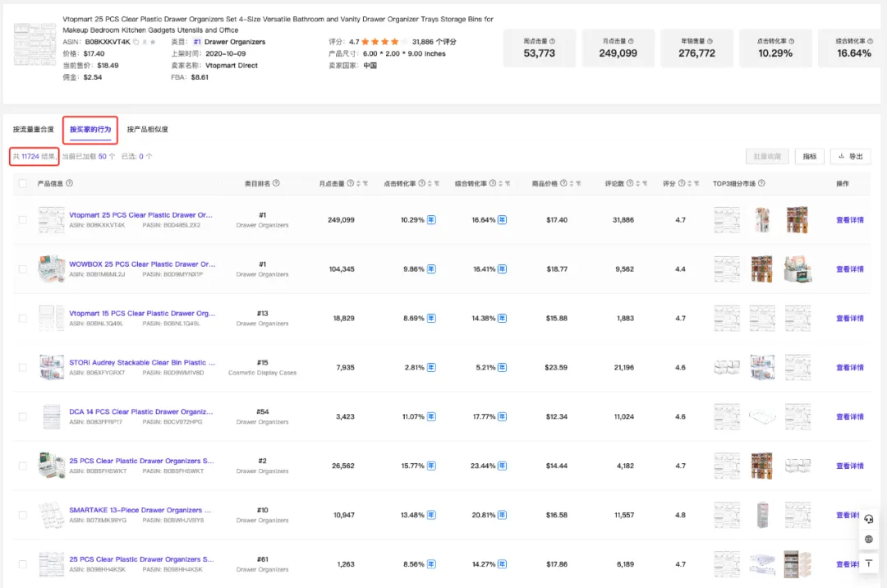Select the 按买家的行为 tab

[x=90, y=130]
